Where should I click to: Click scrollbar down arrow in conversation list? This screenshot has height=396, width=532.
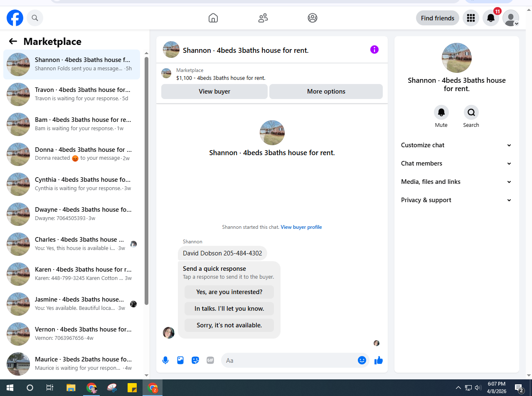tap(146, 375)
